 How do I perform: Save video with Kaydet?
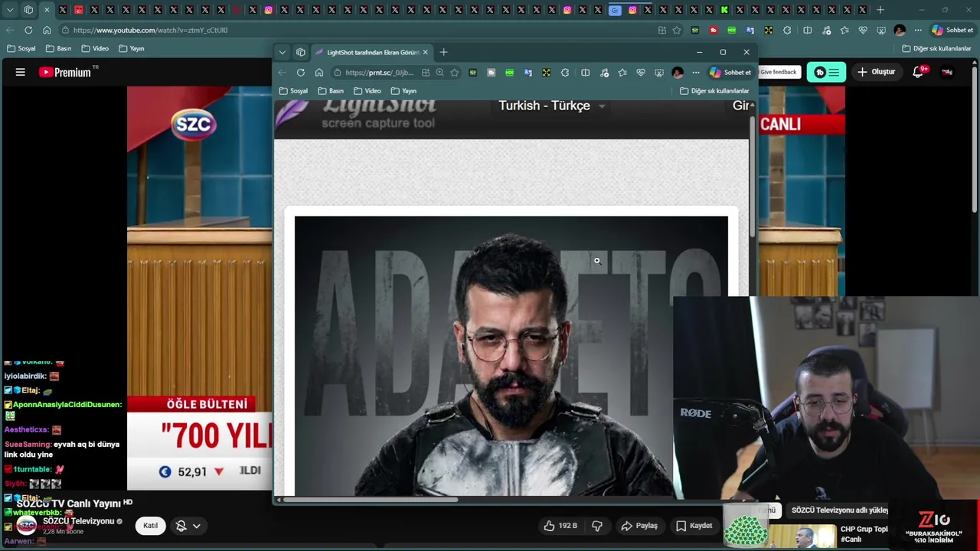click(694, 526)
